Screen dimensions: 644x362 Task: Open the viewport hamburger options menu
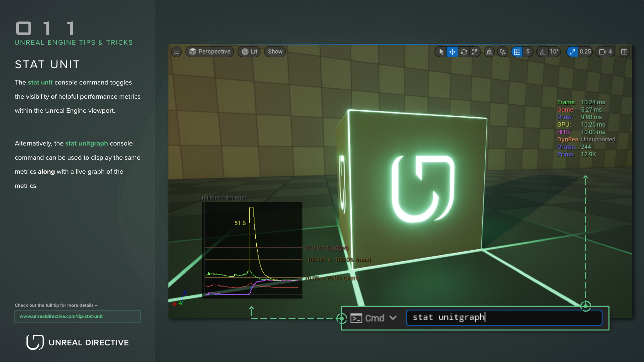[x=176, y=52]
